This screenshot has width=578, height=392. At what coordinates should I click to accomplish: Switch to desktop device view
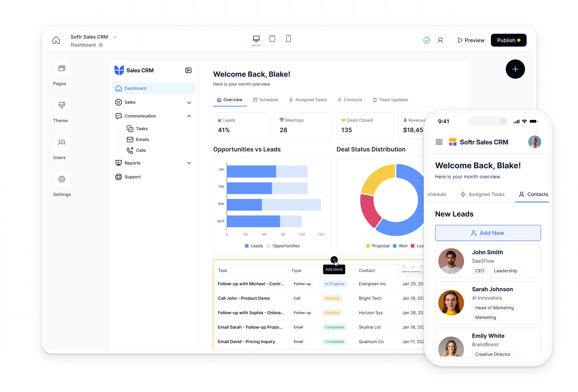tap(256, 39)
